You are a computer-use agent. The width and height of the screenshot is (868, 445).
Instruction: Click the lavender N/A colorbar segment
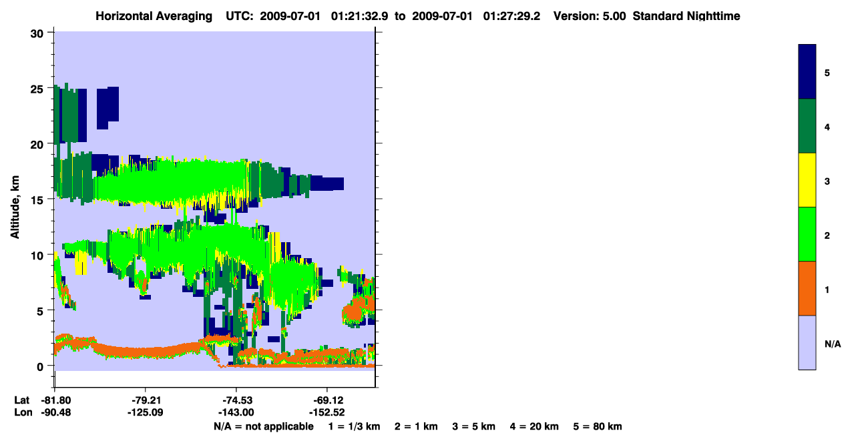pos(807,342)
